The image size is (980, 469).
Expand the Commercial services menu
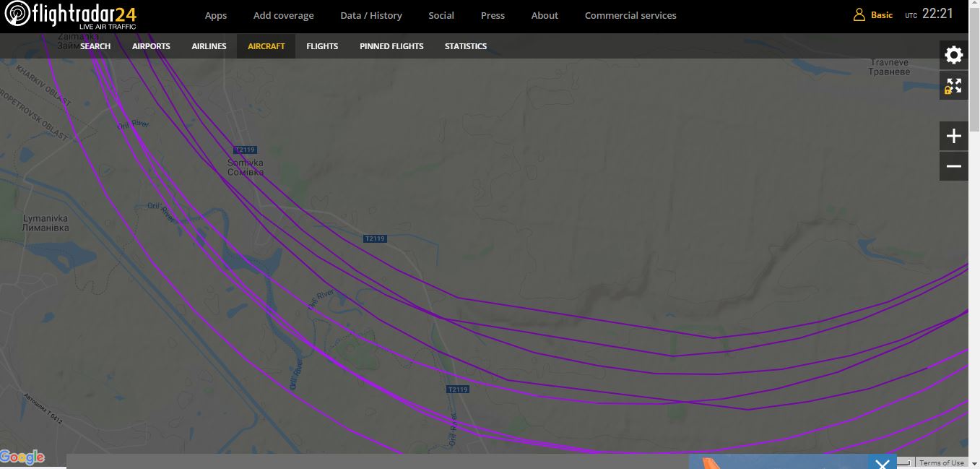pyautogui.click(x=630, y=15)
